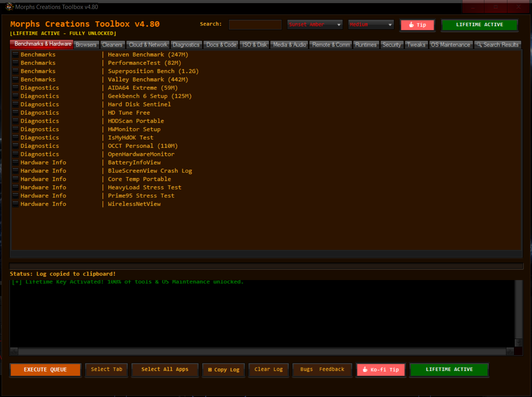
Task: Enable the HDDScan Portable checkbox
Action: [16, 121]
